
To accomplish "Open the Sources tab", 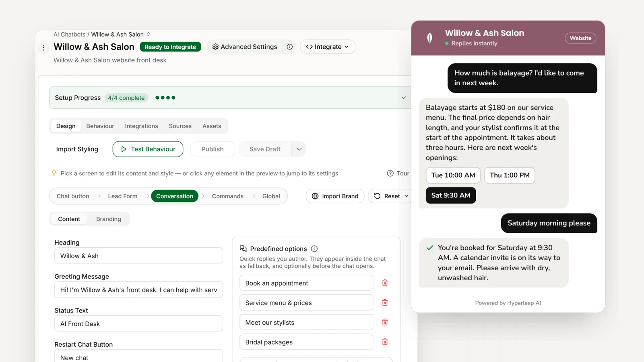I will coord(180,126).
